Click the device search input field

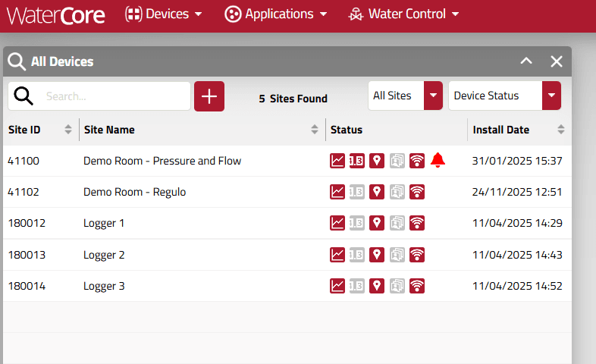tap(114, 96)
